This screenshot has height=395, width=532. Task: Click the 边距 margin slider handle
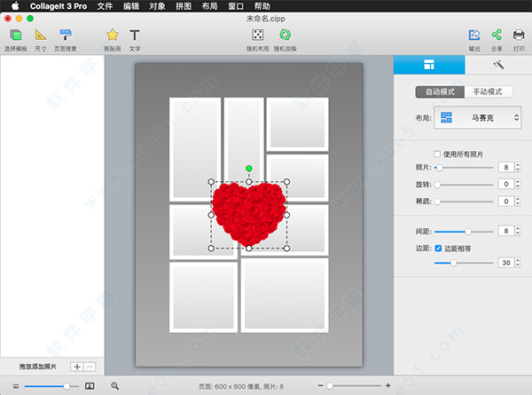[453, 263]
